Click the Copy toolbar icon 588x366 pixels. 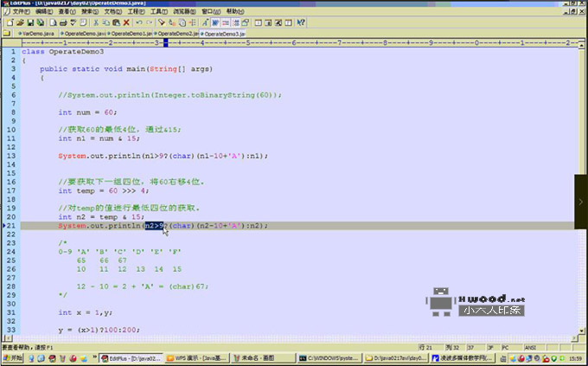(x=106, y=22)
